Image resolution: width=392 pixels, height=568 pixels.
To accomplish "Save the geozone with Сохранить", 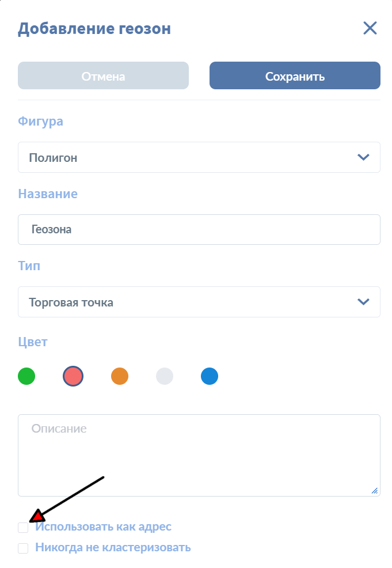I will [295, 76].
